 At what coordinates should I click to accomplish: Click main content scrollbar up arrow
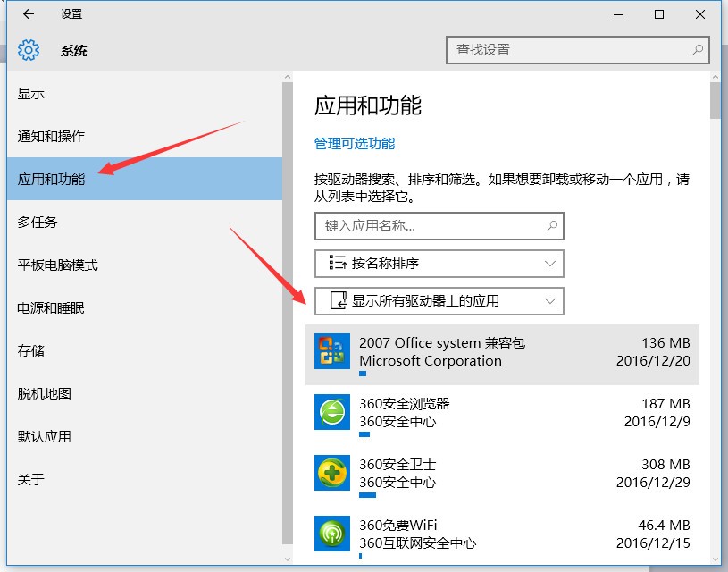point(715,77)
